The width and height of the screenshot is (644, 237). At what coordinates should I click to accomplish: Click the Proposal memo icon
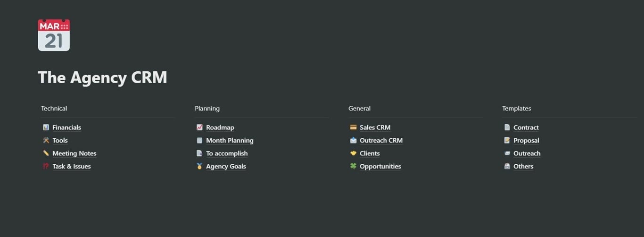[507, 140]
